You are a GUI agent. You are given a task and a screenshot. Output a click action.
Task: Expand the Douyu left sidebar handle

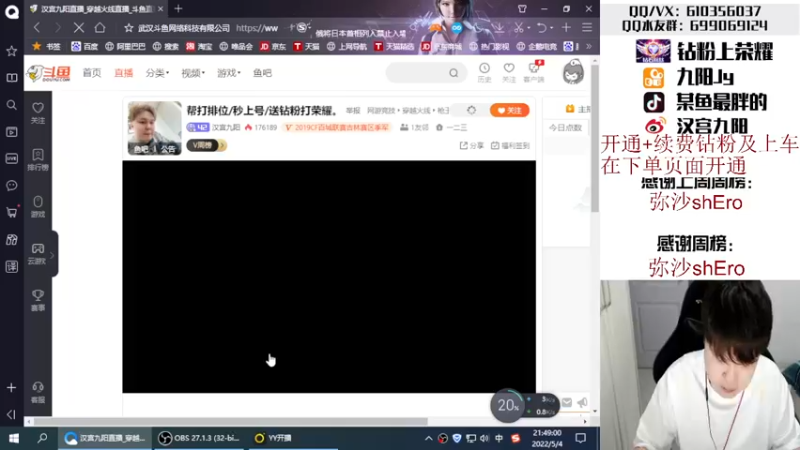pos(54,254)
